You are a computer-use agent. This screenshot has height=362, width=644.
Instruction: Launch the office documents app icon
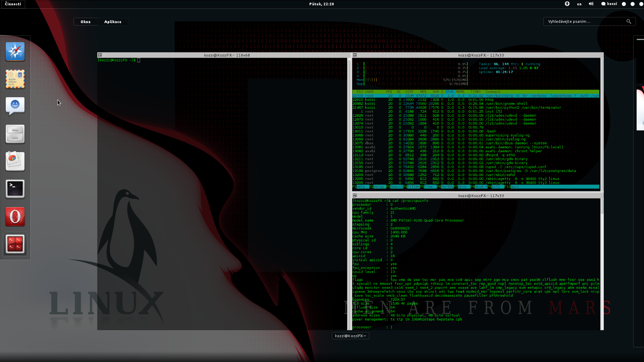[x=15, y=162]
